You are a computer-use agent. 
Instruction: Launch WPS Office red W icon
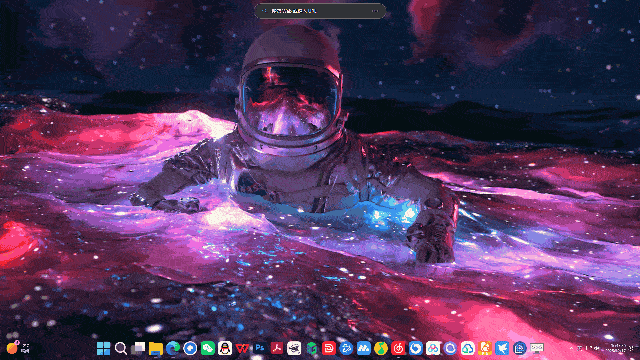click(x=242, y=348)
